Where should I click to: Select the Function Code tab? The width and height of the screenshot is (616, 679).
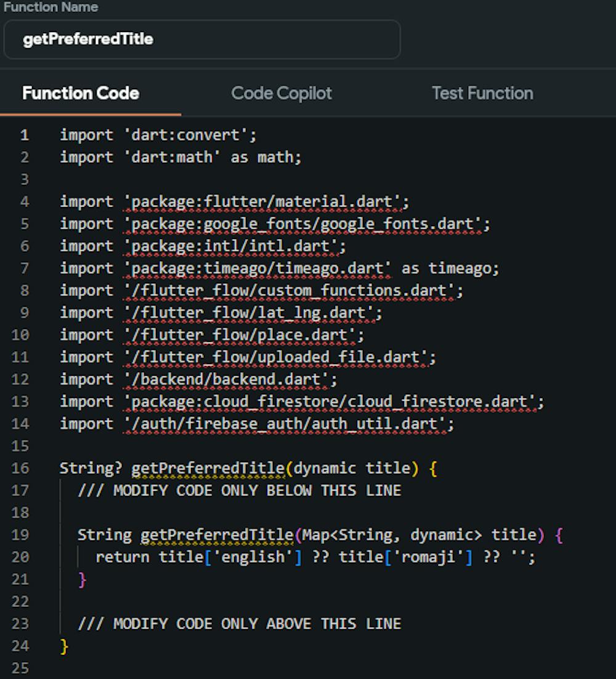(x=80, y=93)
